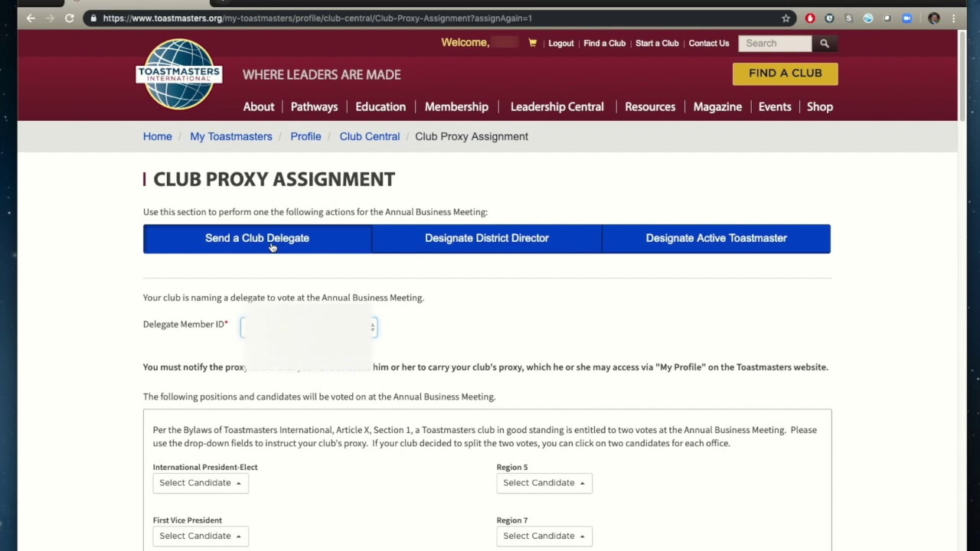Open the white circle extension icon
Image resolution: width=980 pixels, height=551 pixels.
pos(887,18)
